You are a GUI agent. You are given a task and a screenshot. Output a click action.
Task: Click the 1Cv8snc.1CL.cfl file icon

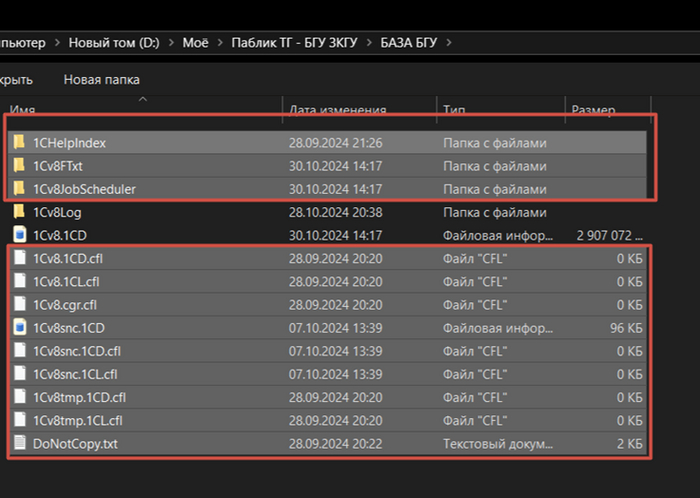click(20, 374)
